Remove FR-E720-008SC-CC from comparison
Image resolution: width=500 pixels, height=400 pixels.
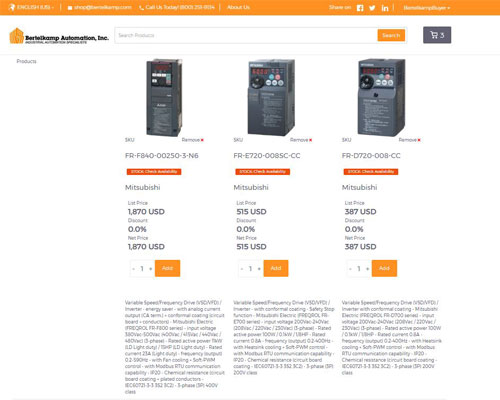[301, 140]
